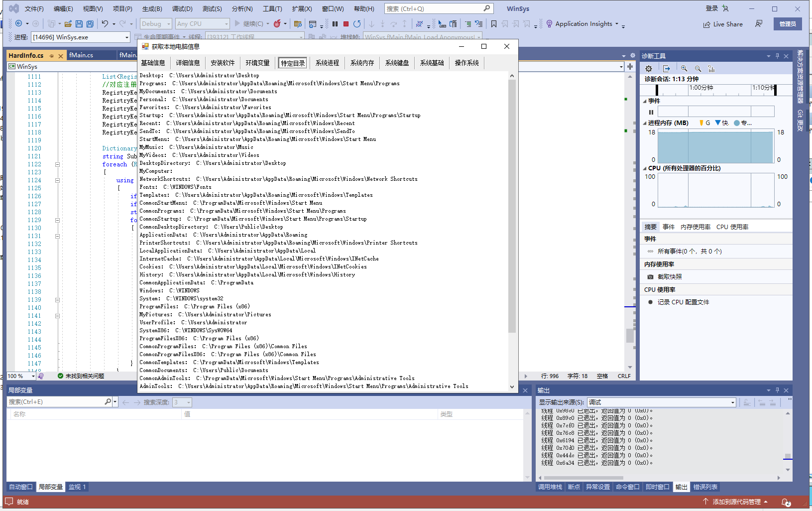
Task: Switch to the 环境变量 tab in the dialog
Action: (x=257, y=63)
